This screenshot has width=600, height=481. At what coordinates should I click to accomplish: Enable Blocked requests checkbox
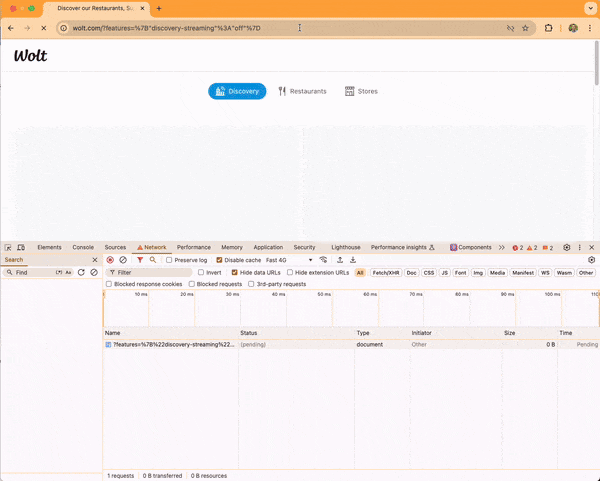click(x=192, y=284)
